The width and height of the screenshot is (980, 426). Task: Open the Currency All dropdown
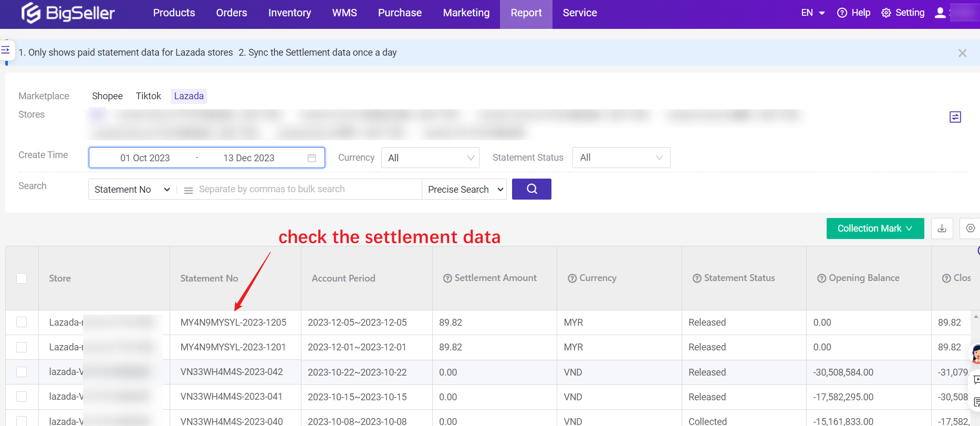point(430,158)
